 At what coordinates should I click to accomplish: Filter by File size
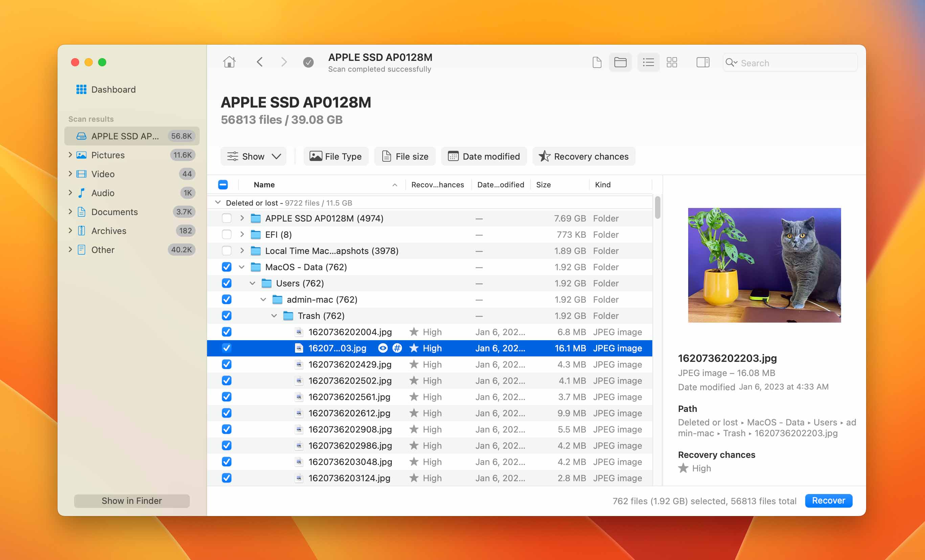[x=405, y=157]
